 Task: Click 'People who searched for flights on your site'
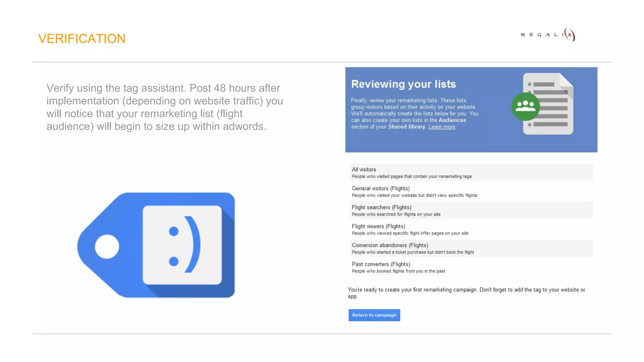[x=396, y=214]
